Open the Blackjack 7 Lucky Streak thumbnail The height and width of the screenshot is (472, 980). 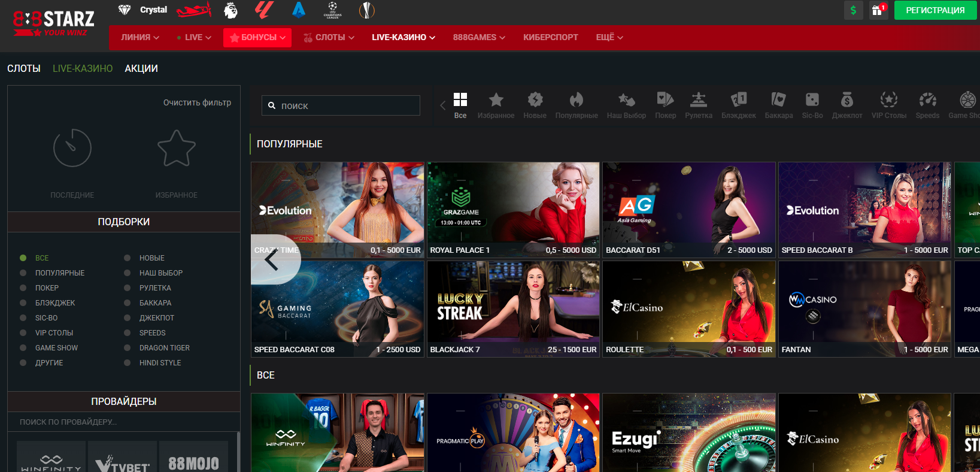513,309
